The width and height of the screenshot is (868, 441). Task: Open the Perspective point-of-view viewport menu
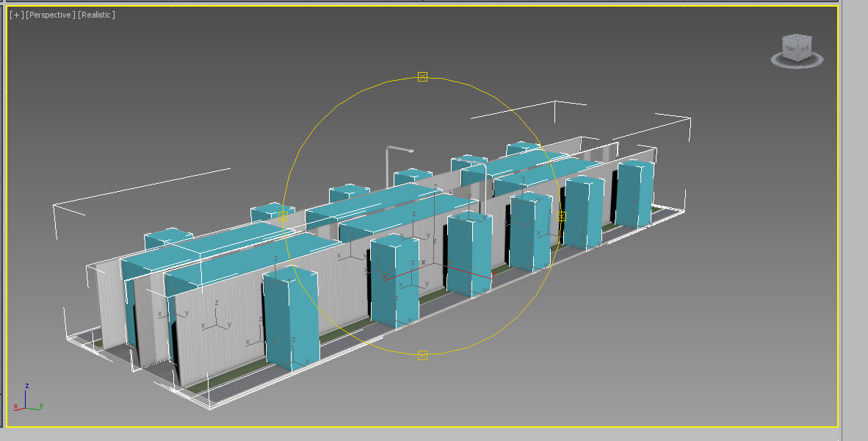[50, 15]
